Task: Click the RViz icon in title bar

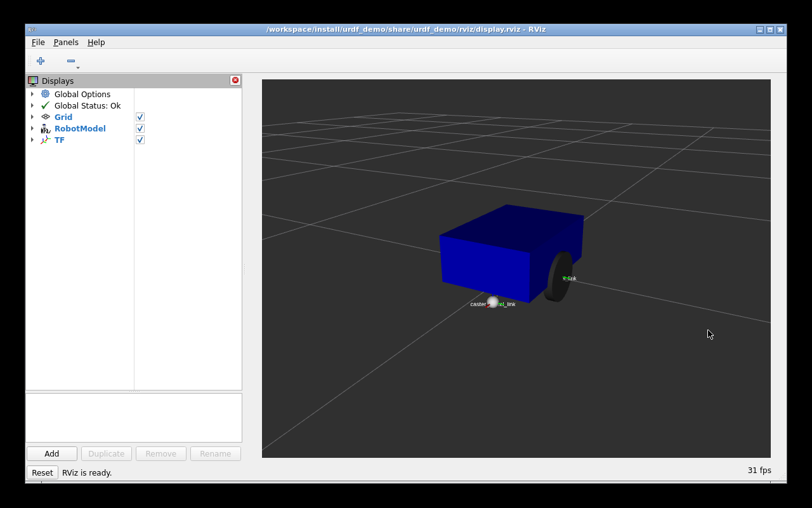Action: (x=32, y=30)
